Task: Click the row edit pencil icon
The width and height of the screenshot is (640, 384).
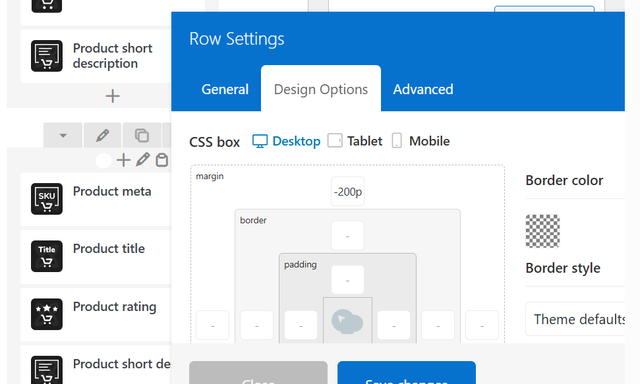Action: [x=102, y=135]
